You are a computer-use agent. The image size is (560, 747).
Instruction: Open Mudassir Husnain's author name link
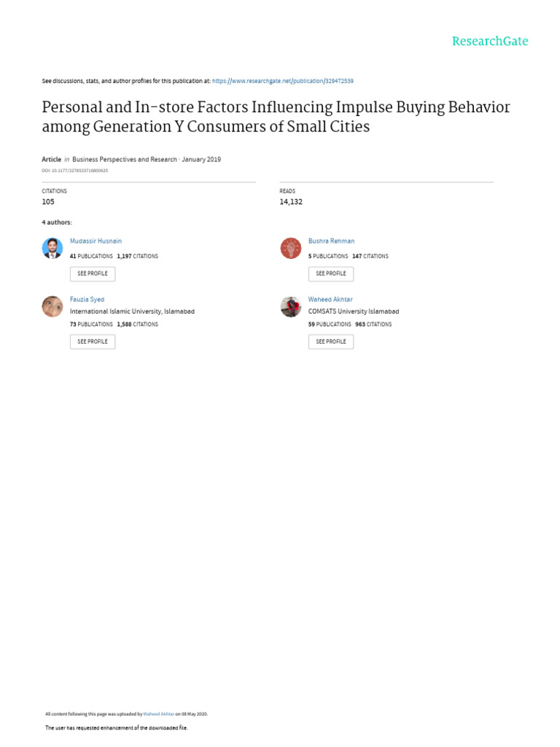(x=96, y=241)
